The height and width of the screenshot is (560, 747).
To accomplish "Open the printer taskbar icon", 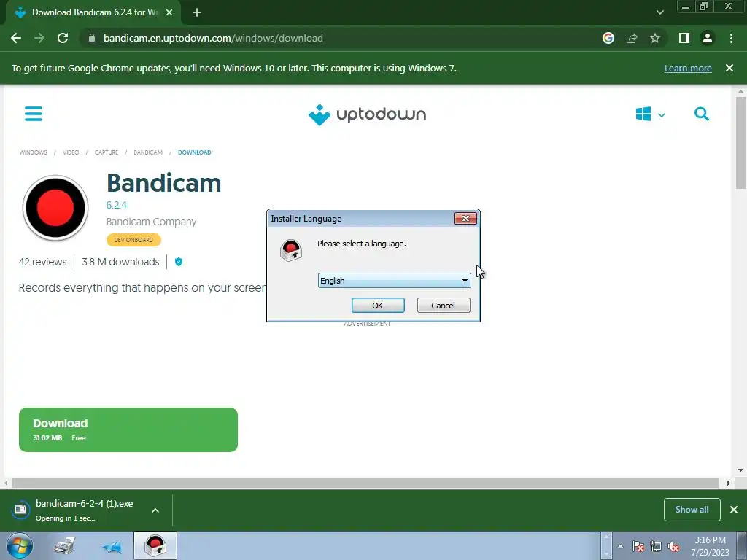I will pos(65,545).
